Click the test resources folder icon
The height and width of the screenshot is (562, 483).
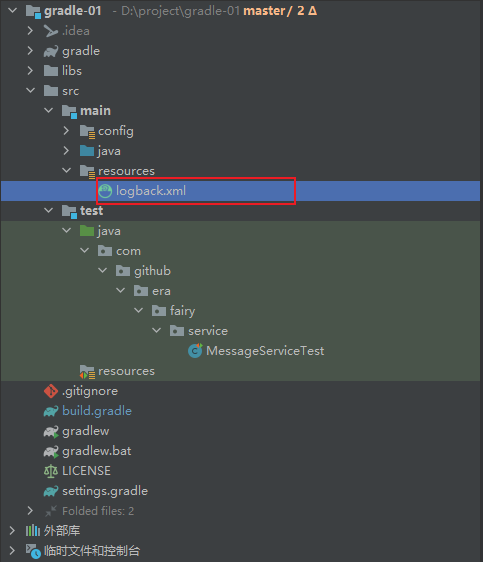point(87,371)
